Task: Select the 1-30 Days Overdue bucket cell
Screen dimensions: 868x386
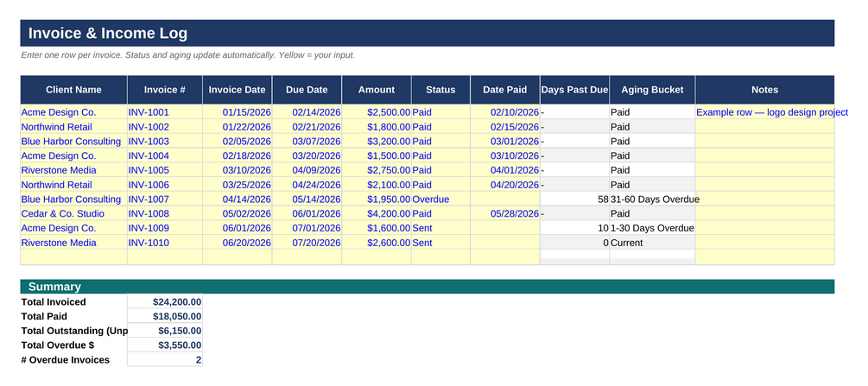Action: coord(652,228)
